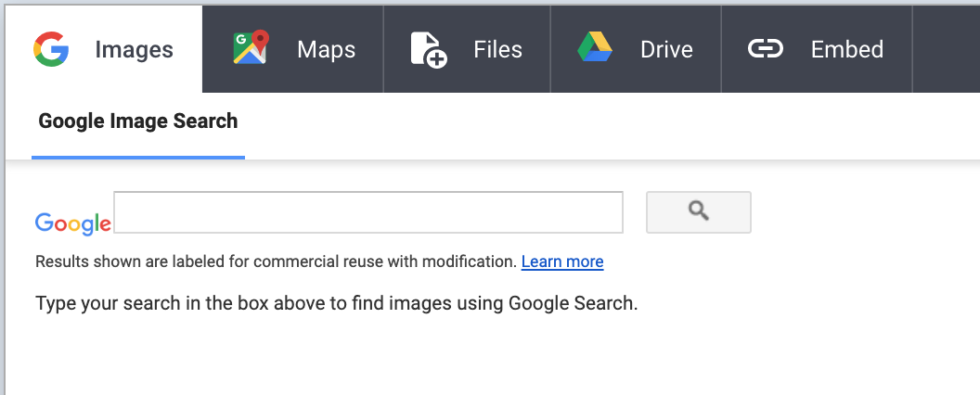Click the 'Type your search' instruction text
This screenshot has height=395, width=980.
[x=336, y=304]
